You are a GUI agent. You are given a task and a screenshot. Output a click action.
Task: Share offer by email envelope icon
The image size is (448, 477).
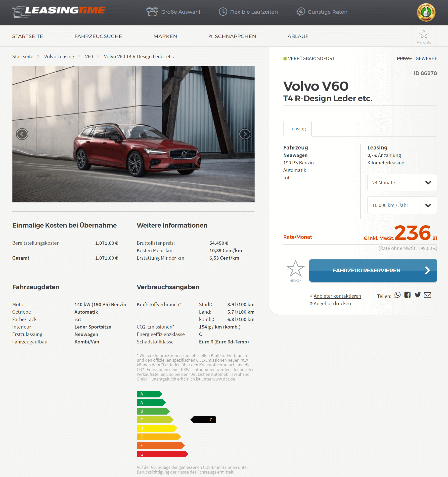(x=427, y=295)
